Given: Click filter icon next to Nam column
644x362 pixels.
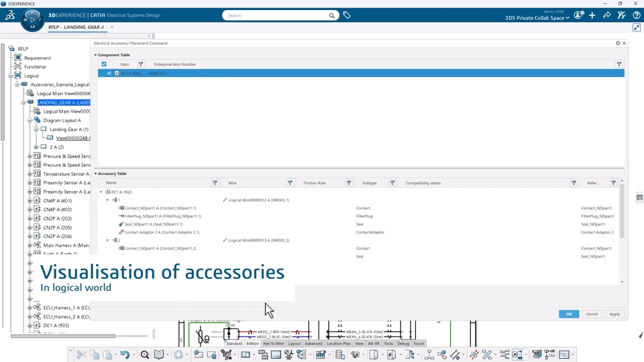Looking at the screenshot, I should point(141,64).
